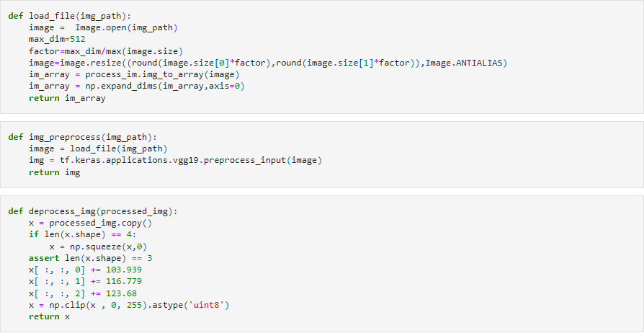Click the np.squeeze(x,0) line

[x=99, y=246]
